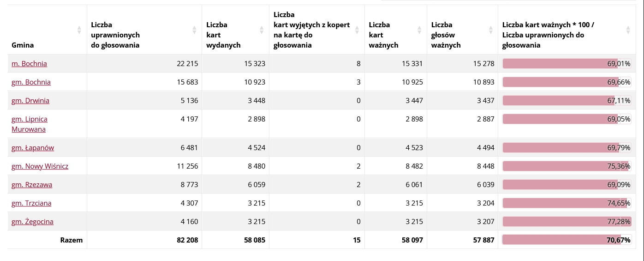Click the Razem 70,67% progress bar
The height and width of the screenshot is (261, 644).
click(x=566, y=240)
